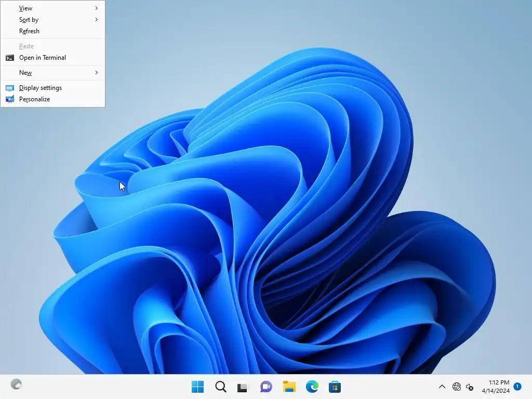Open taskbar Search magnifier
532x399 pixels.
pyautogui.click(x=220, y=387)
